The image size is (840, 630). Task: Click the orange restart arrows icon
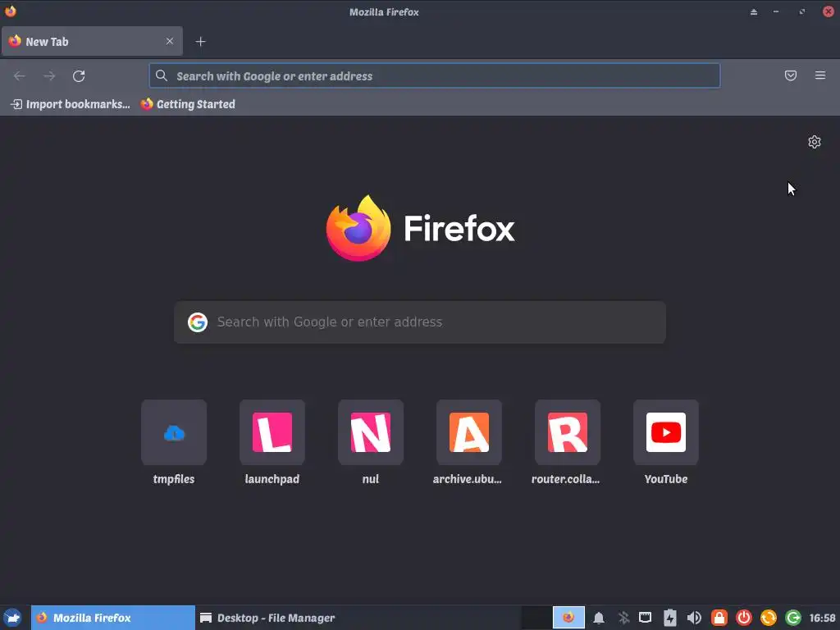pos(768,618)
